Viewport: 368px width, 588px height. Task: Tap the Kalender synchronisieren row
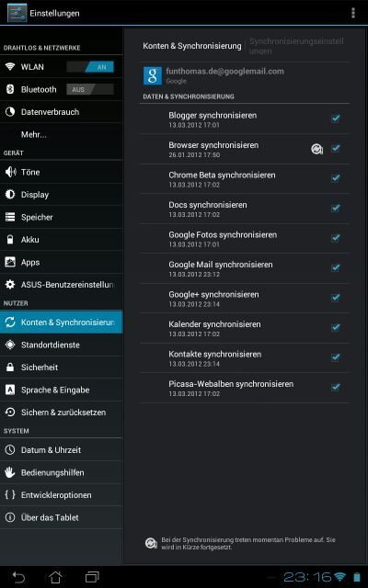[x=245, y=328]
